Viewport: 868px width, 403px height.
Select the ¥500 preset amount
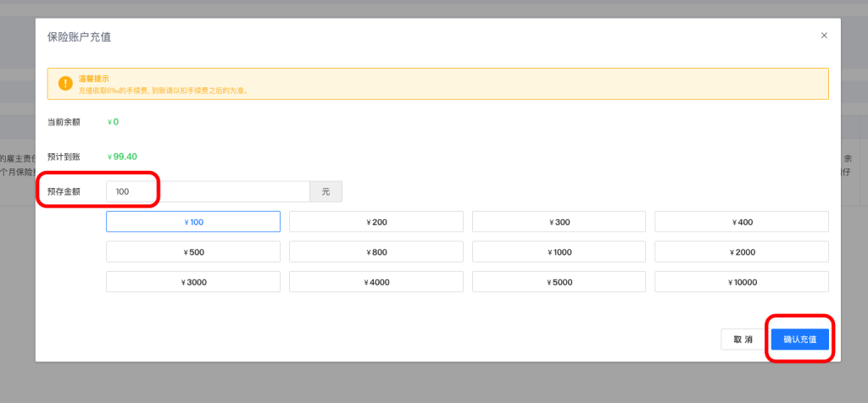click(x=193, y=252)
